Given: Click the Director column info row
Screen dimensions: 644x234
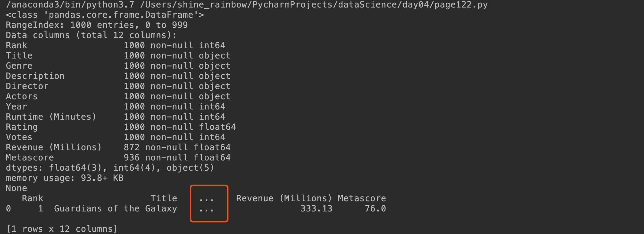Looking at the screenshot, I should pyautogui.click(x=118, y=86).
